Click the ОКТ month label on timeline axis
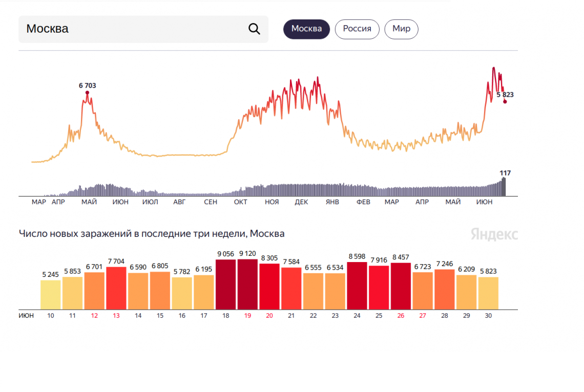Viewport: 584px width, 392px height. (240, 202)
